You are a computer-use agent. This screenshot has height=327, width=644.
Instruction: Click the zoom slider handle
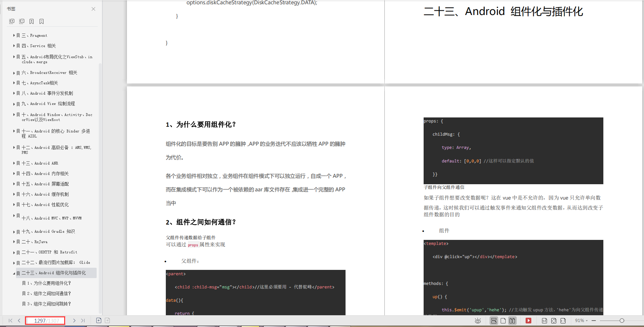pyautogui.click(x=622, y=321)
